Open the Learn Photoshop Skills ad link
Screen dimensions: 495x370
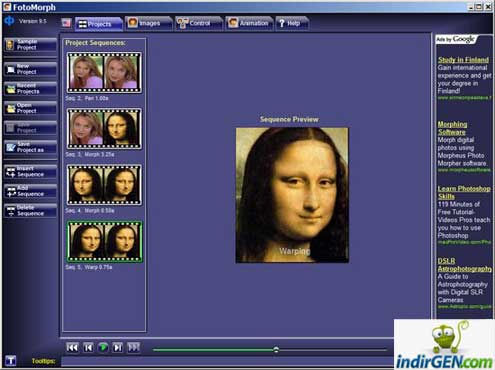(x=464, y=192)
